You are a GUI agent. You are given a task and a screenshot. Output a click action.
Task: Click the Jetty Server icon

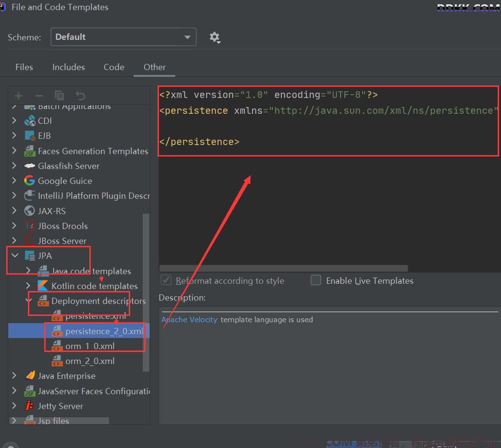click(30, 406)
